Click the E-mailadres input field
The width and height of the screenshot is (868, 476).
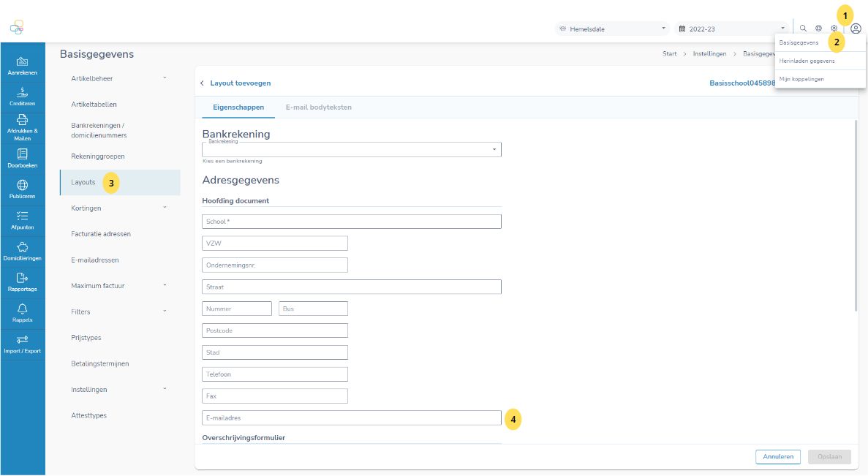(x=351, y=418)
